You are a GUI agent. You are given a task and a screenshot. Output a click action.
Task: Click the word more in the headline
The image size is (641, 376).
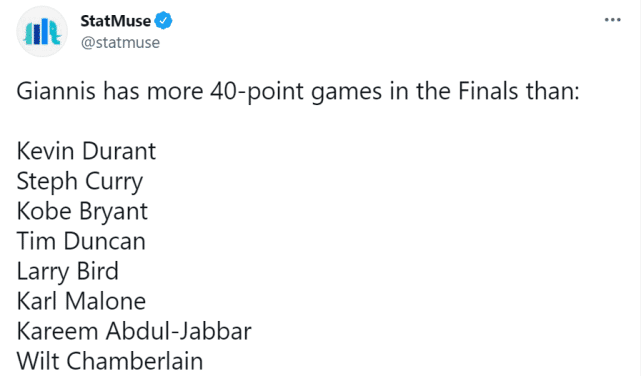(175, 93)
